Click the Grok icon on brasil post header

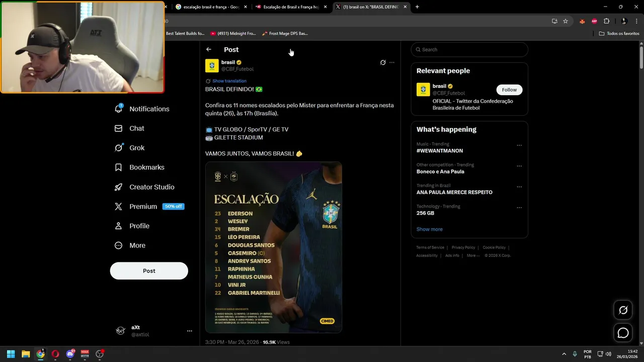click(383, 62)
